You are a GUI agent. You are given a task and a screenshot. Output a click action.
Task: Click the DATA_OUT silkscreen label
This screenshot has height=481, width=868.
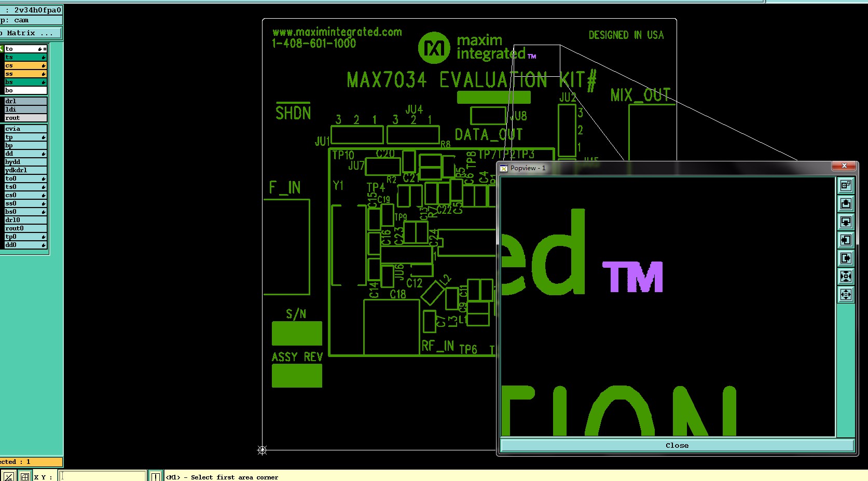pos(489,134)
